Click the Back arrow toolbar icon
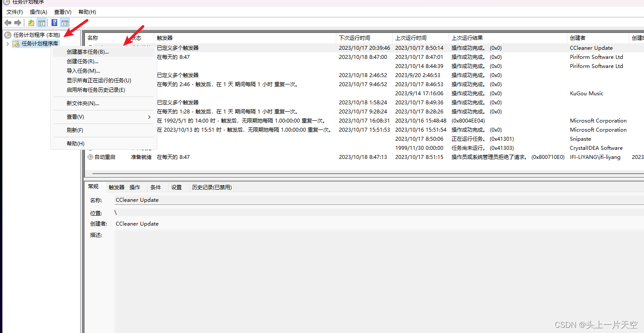 click(8, 23)
